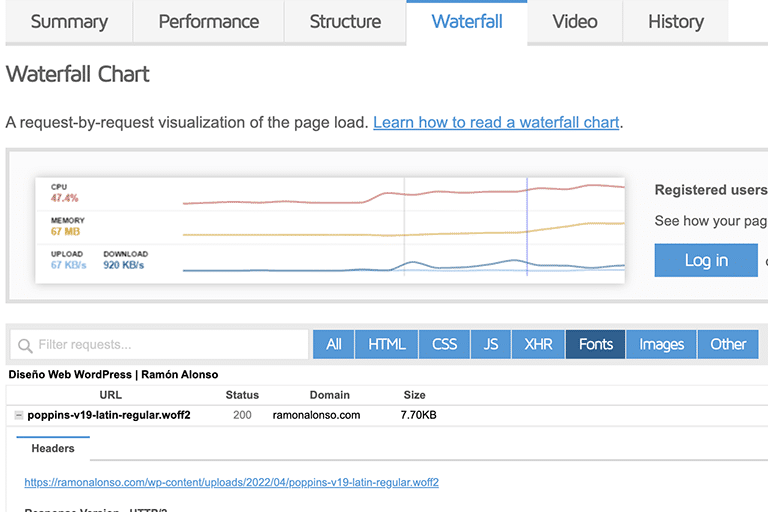Filter requests by JS
768x512 pixels.
pyautogui.click(x=491, y=344)
